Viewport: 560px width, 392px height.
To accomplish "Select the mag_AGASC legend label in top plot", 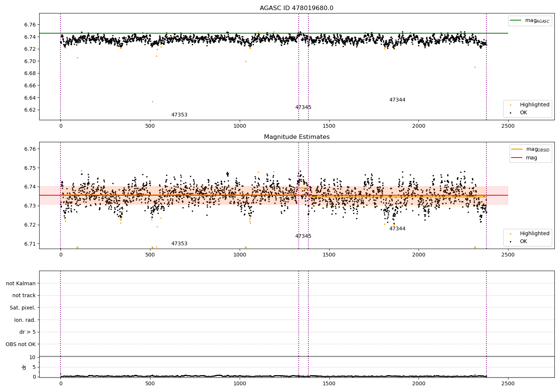I will [x=537, y=21].
